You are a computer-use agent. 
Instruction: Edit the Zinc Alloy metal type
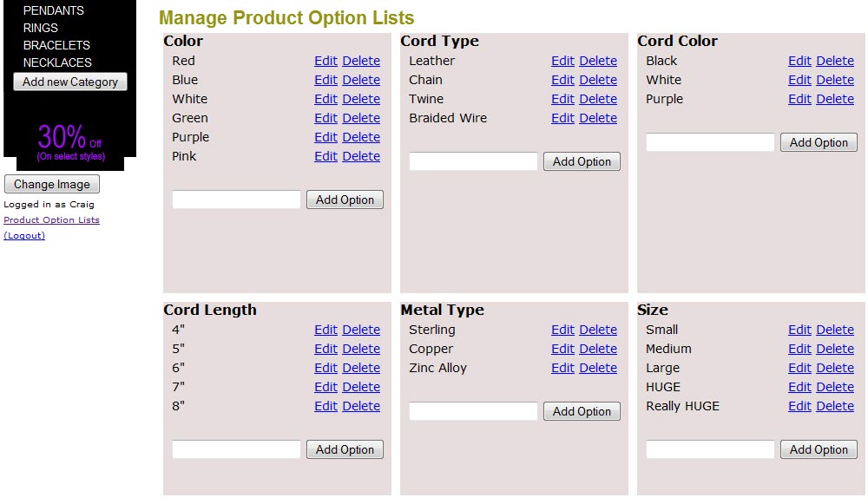click(x=562, y=368)
